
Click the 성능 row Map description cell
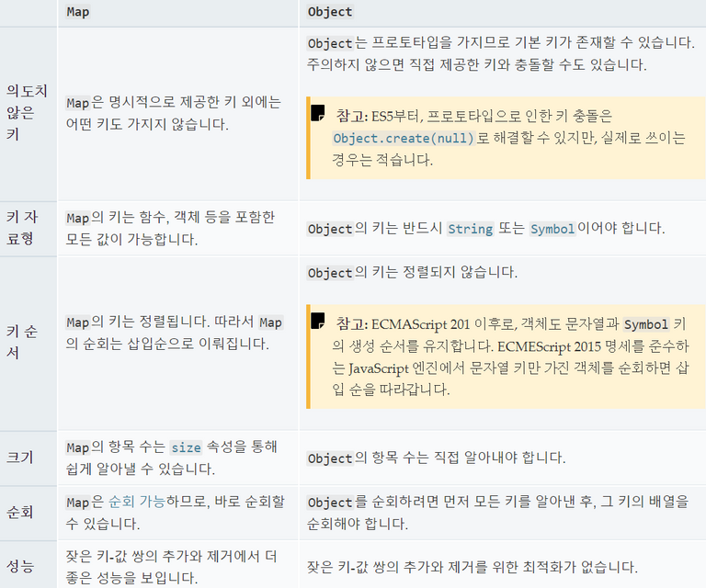(x=177, y=565)
